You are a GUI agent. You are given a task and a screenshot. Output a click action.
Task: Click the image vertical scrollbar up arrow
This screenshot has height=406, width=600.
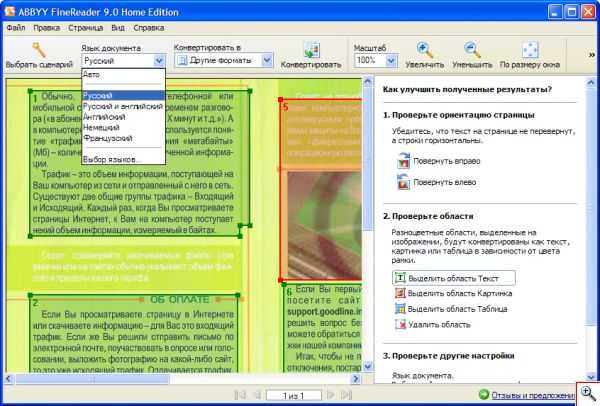click(367, 81)
